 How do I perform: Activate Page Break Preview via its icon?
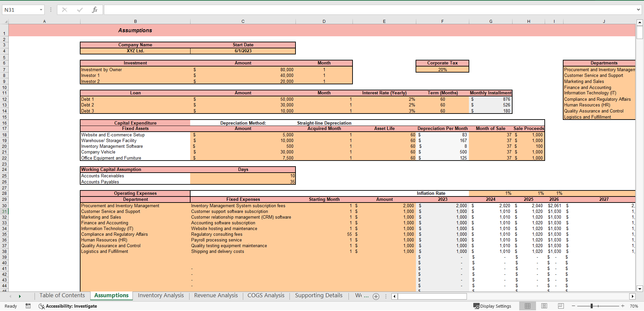tap(560, 306)
